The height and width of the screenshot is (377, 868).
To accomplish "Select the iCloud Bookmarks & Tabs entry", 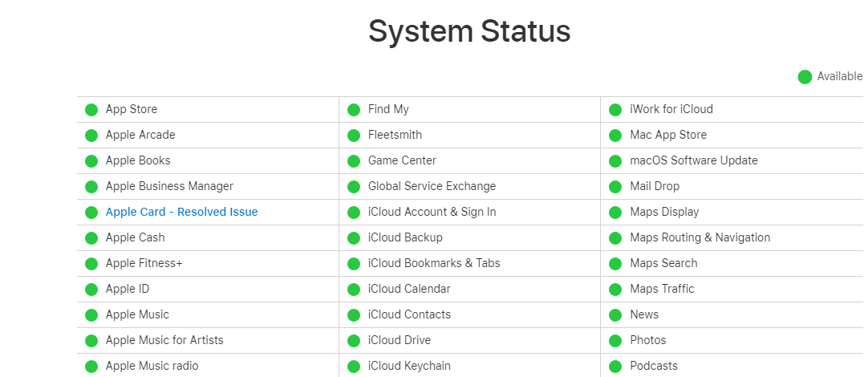I will pos(434,263).
